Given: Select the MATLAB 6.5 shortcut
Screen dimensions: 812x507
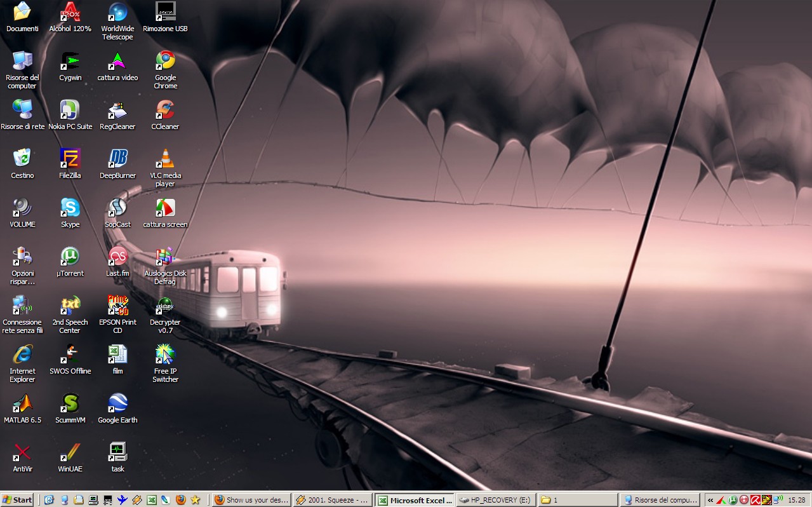Looking at the screenshot, I should 22,403.
